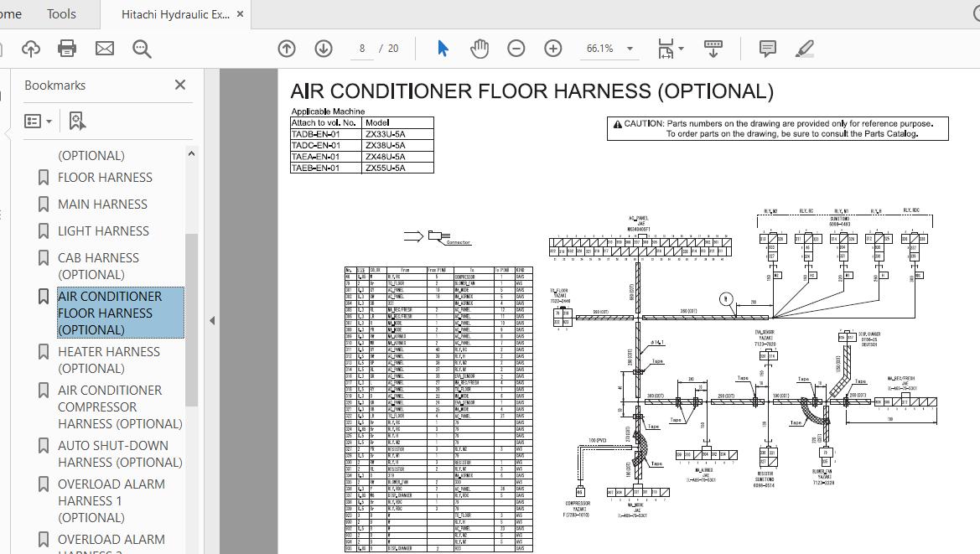980x554 pixels.
Task: Close the Hitachi Hydraulic document tab
Action: tap(241, 13)
